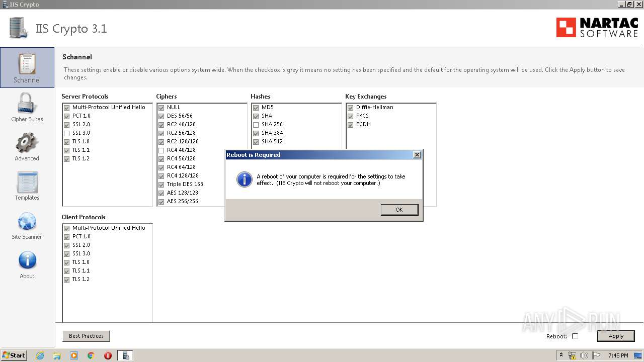Click the 7:45 PM clock

[618, 355]
